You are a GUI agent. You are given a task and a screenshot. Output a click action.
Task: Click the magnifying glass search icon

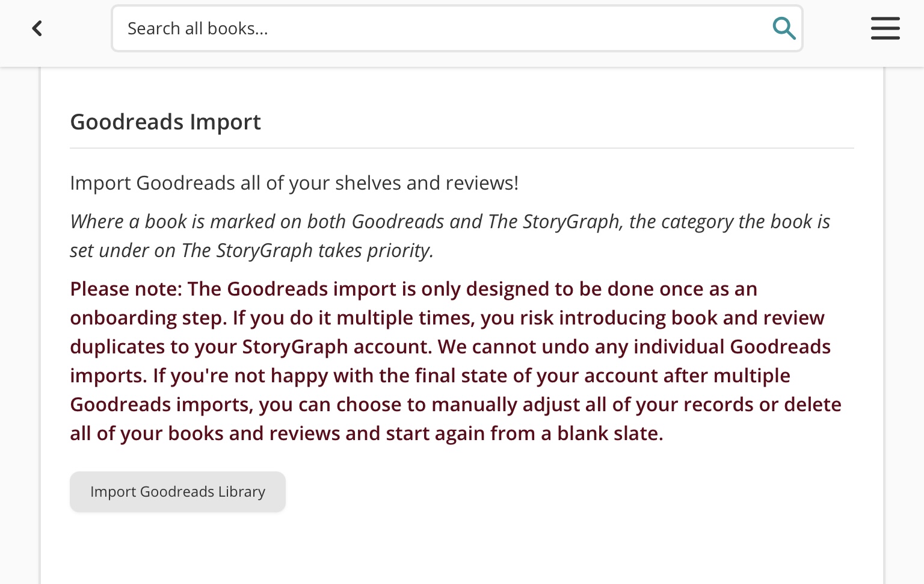[784, 28]
